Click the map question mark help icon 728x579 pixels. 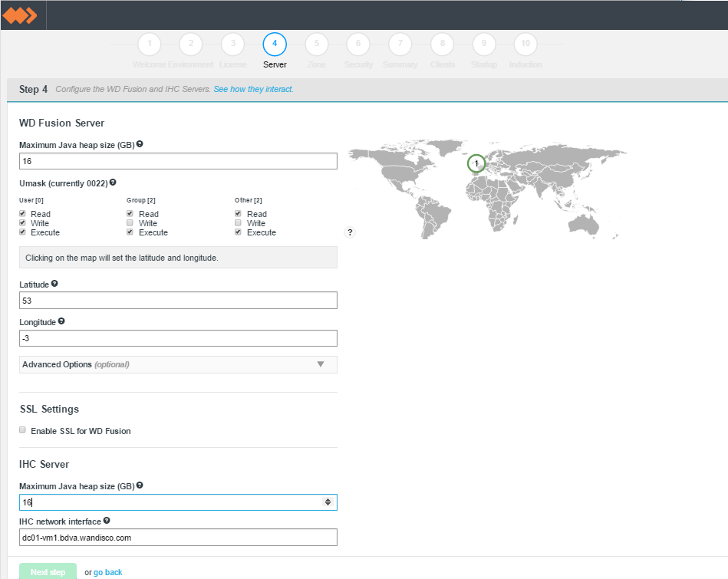click(x=350, y=232)
